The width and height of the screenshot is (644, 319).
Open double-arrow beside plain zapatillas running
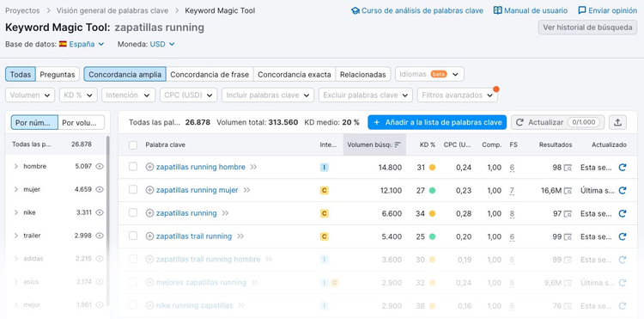[225, 213]
